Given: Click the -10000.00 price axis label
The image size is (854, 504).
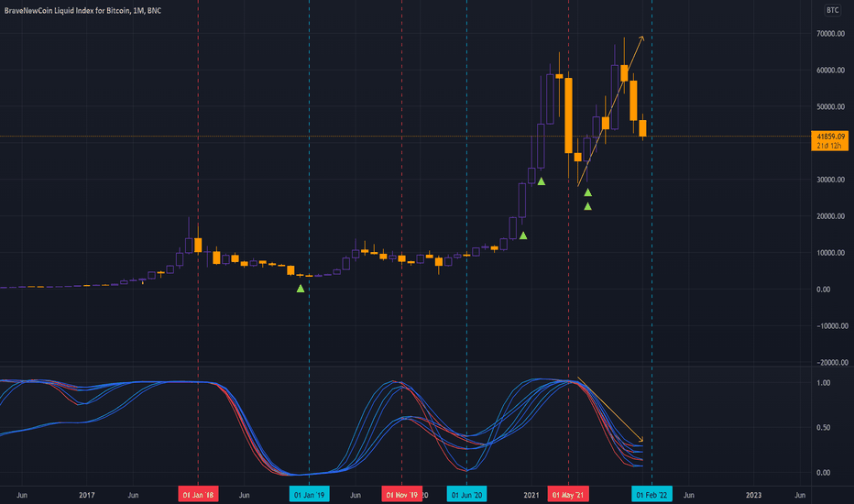Looking at the screenshot, I should point(830,326).
